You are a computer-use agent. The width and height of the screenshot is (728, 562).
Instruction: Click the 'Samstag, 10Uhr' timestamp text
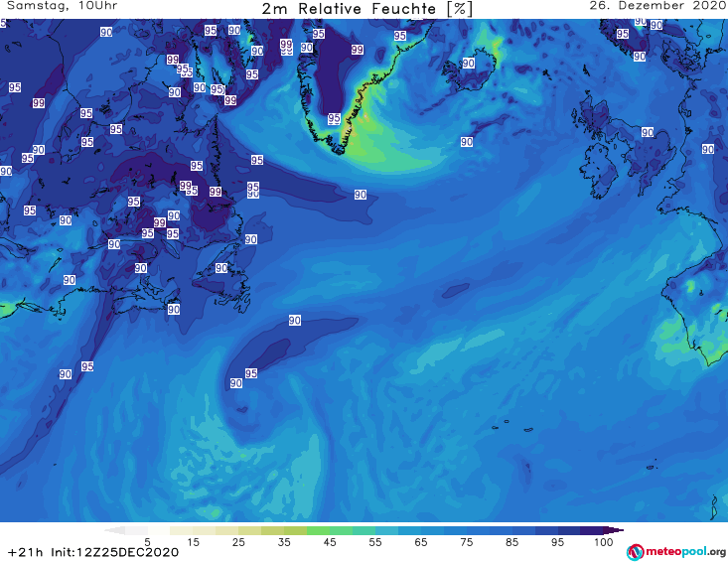(63, 6)
